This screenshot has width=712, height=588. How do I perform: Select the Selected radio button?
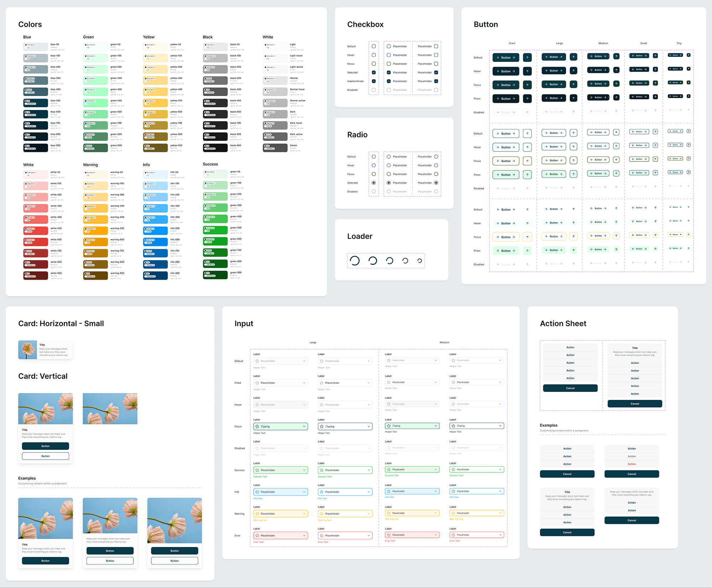pyautogui.click(x=373, y=182)
